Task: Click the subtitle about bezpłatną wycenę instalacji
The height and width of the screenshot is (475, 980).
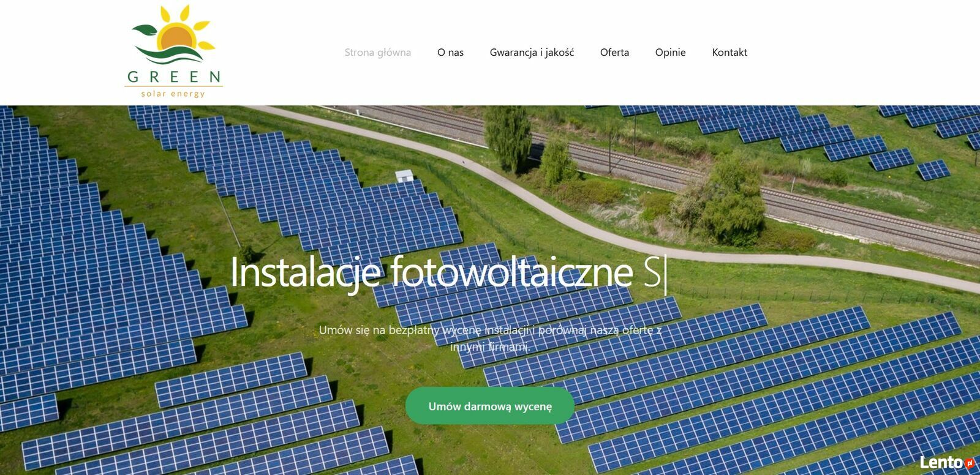Action: (490, 338)
